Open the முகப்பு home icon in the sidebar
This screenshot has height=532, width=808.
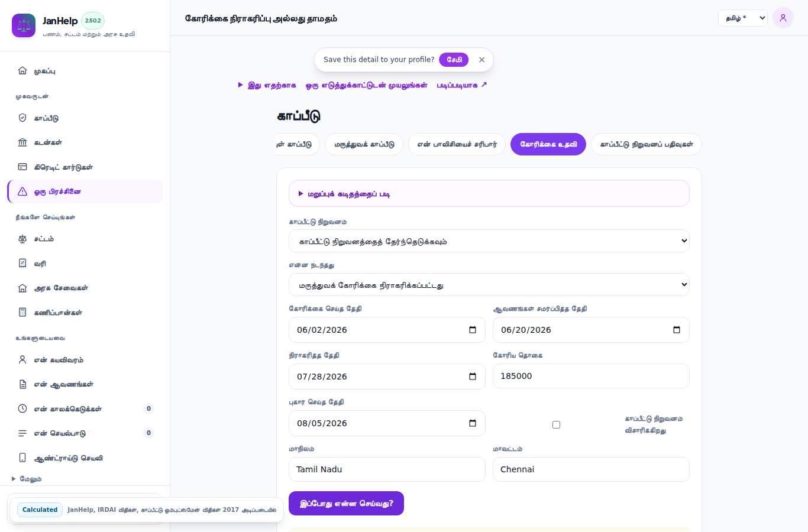[22, 70]
